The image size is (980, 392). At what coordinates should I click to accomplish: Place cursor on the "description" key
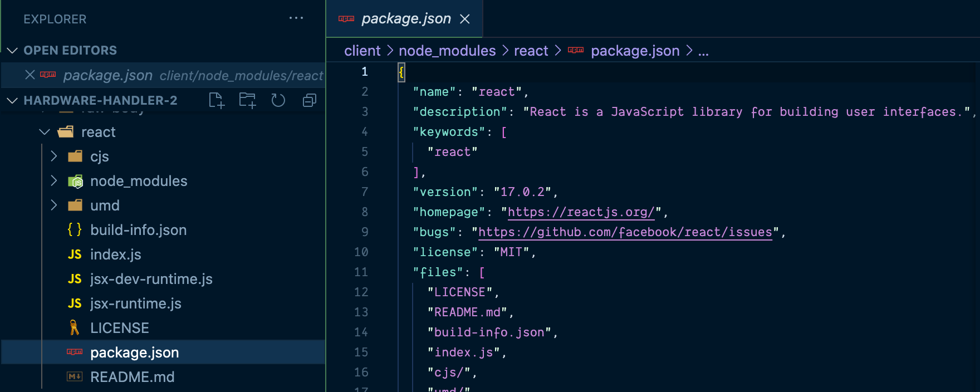point(460,112)
